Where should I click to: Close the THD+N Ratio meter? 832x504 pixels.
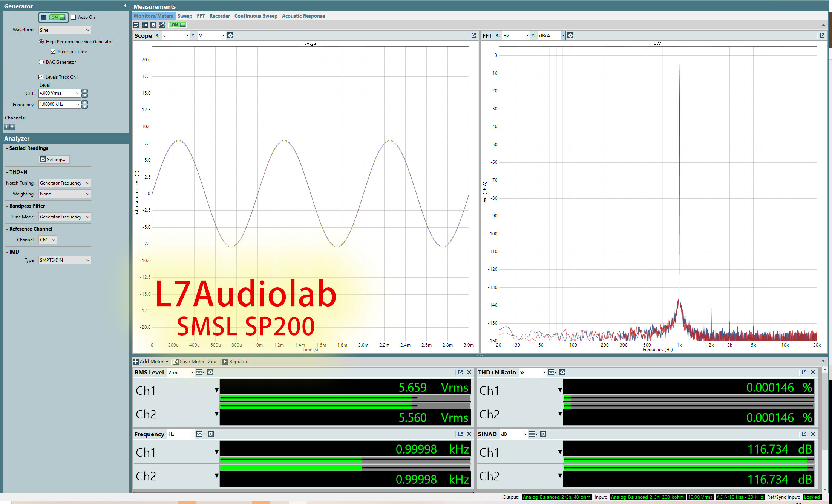[813, 372]
